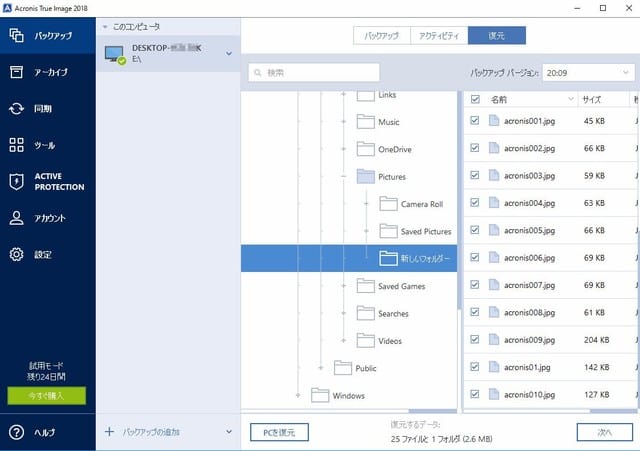Open the Account (アカウント) icon
The width and height of the screenshot is (640, 451).
pyautogui.click(x=16, y=218)
